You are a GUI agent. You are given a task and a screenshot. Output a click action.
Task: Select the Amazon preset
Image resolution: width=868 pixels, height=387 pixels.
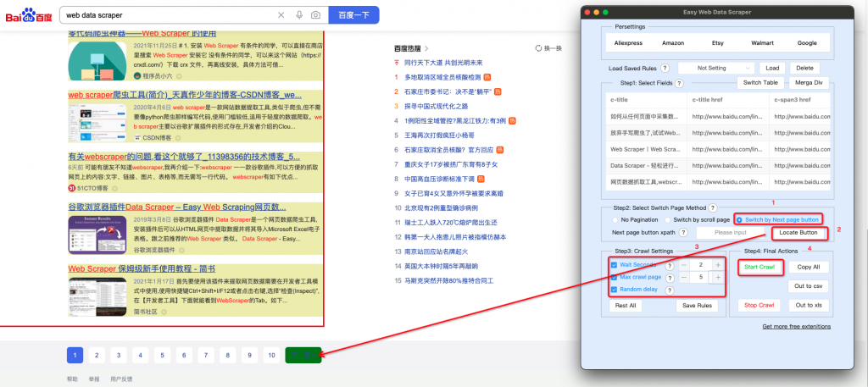tap(673, 42)
